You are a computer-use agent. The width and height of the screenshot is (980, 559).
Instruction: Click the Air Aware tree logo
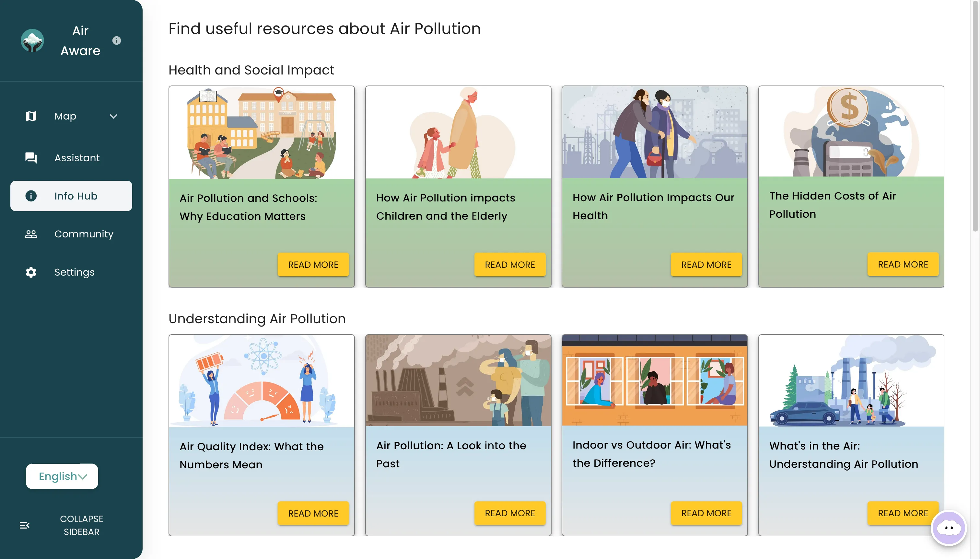pos(32,41)
